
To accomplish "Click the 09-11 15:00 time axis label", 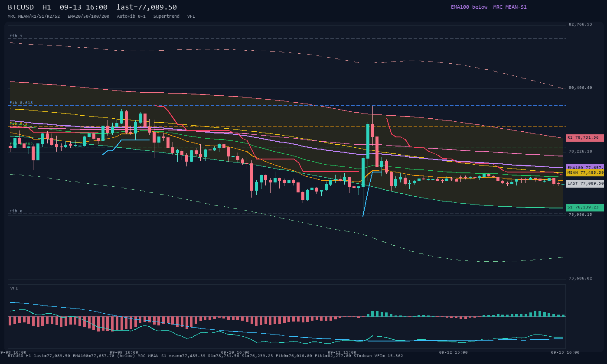I will 342,352.
